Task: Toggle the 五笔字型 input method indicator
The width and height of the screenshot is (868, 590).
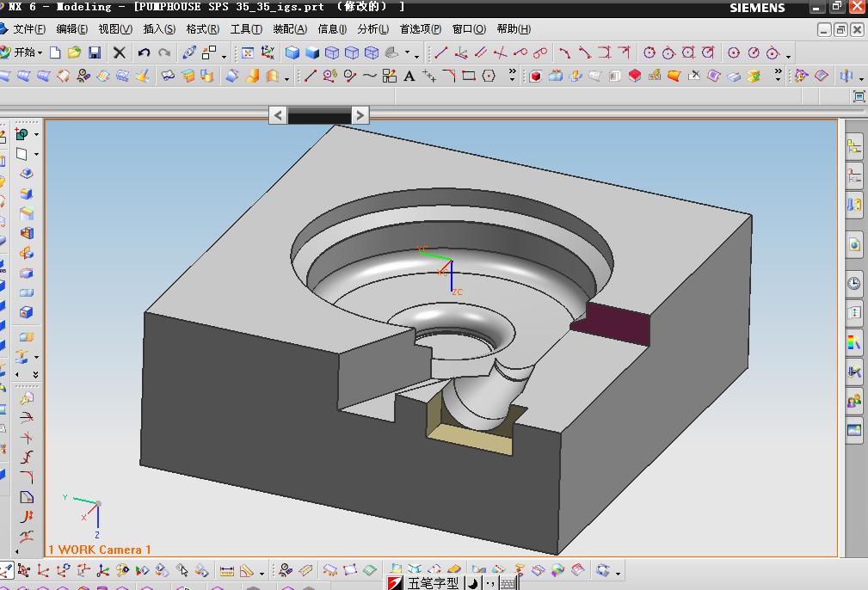Action: coord(433,583)
